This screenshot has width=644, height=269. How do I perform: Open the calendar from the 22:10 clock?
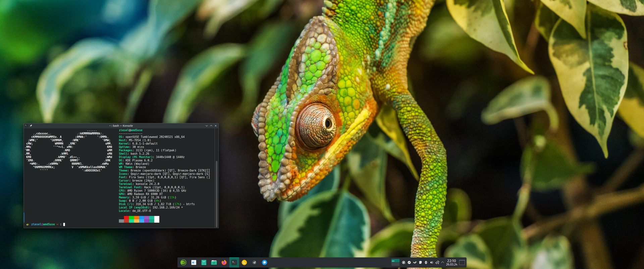(451, 263)
